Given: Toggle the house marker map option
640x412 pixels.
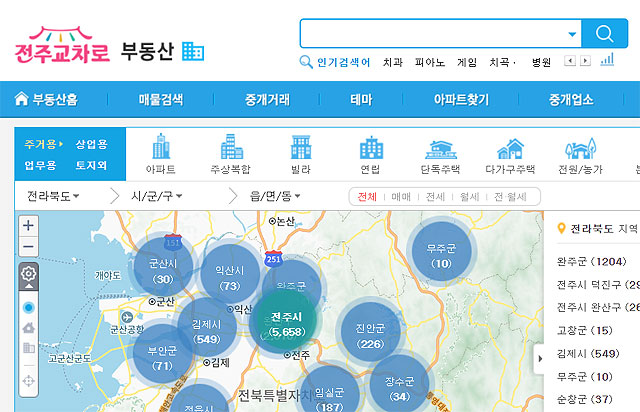Looking at the screenshot, I should [29, 327].
